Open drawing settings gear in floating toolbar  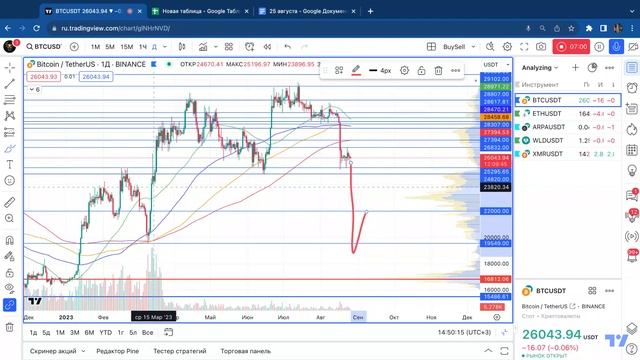pos(404,71)
